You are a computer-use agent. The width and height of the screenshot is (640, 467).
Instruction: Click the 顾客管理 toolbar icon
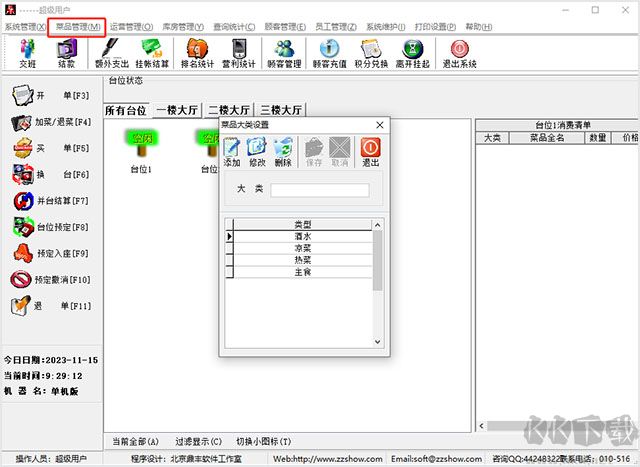coord(284,53)
